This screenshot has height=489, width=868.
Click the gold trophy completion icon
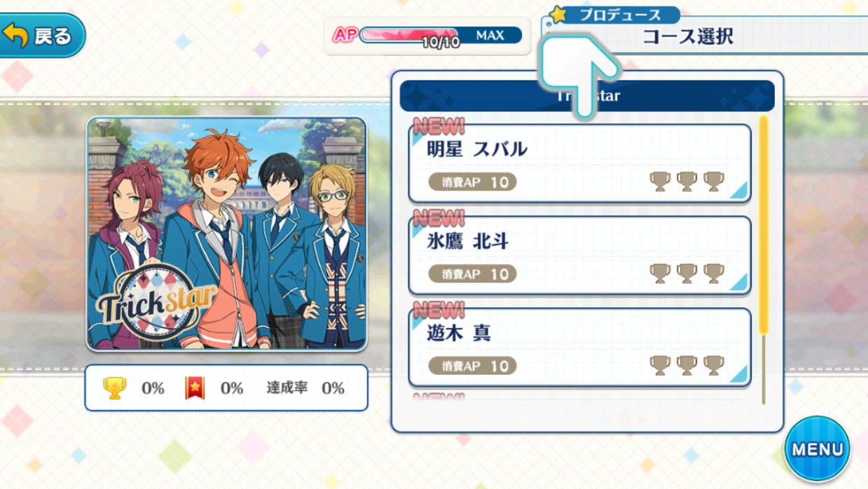[x=115, y=388]
